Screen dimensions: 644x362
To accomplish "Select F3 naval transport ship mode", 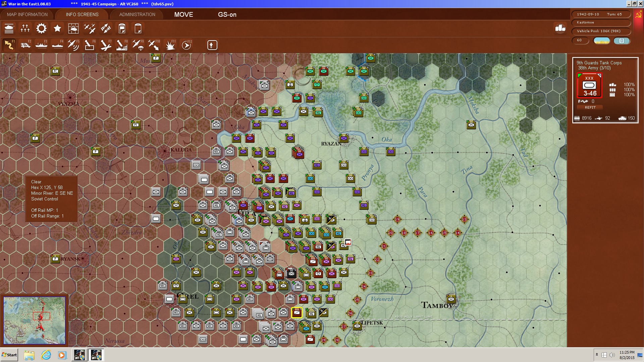I will coord(41,45).
